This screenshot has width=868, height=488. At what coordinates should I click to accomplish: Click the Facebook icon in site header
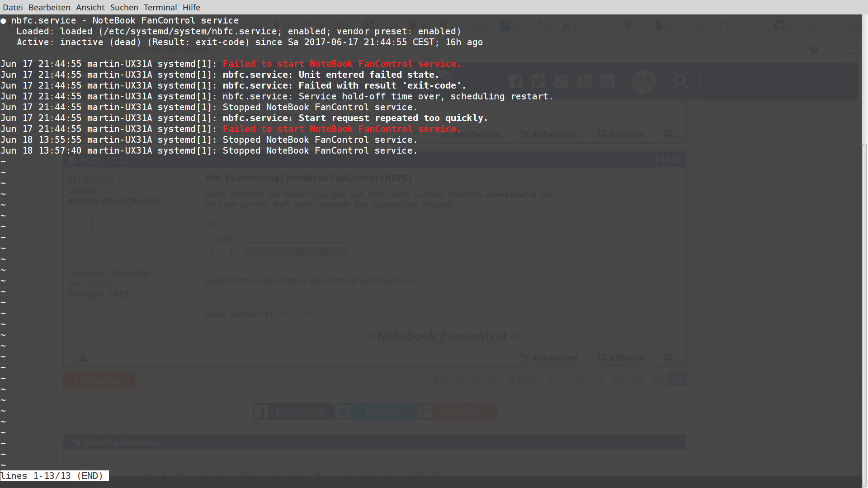click(x=515, y=82)
